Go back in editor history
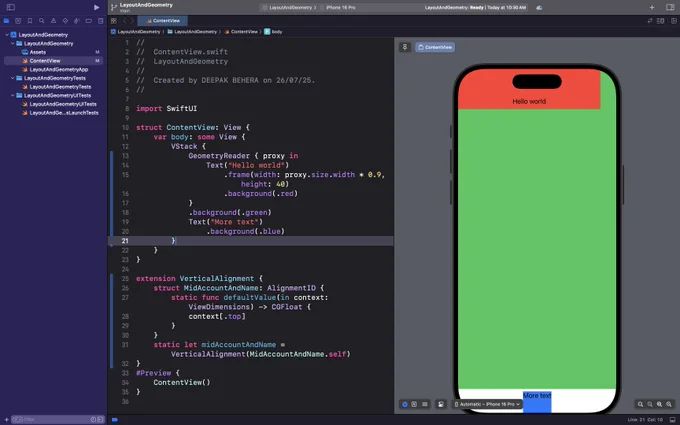Image resolution: width=680 pixels, height=425 pixels. point(124,20)
